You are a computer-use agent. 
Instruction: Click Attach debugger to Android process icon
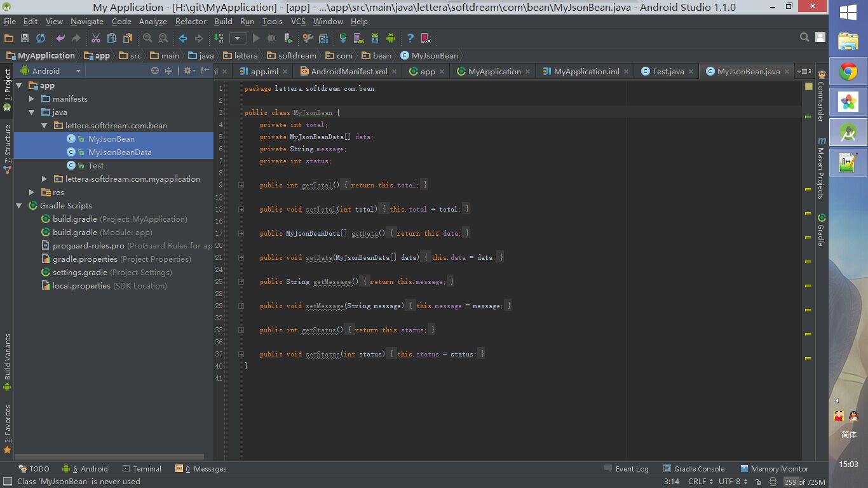click(288, 38)
